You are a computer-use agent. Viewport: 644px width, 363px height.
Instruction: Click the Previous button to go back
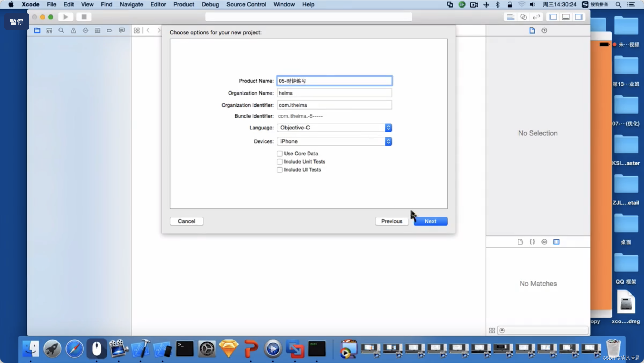tap(391, 221)
